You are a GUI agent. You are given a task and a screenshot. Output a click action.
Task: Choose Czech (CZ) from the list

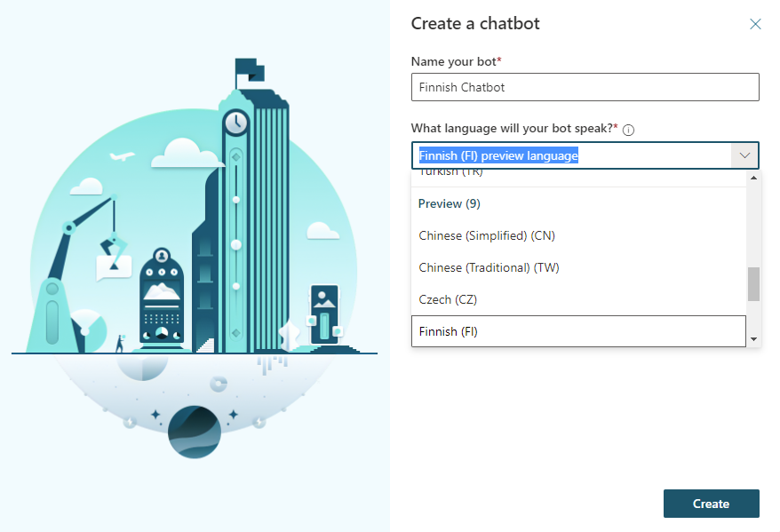click(x=578, y=299)
